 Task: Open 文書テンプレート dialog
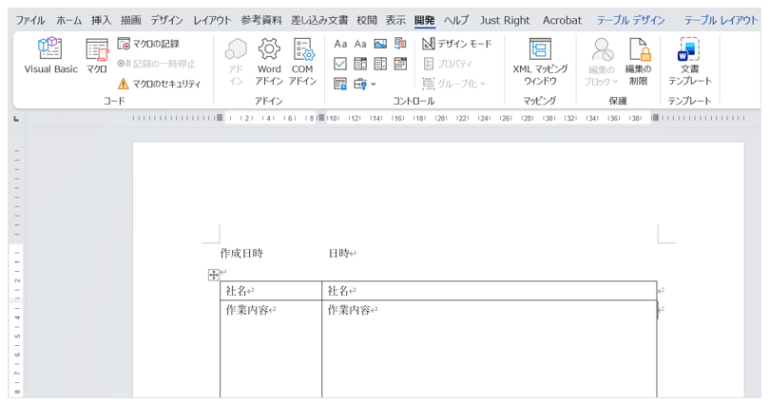[689, 62]
